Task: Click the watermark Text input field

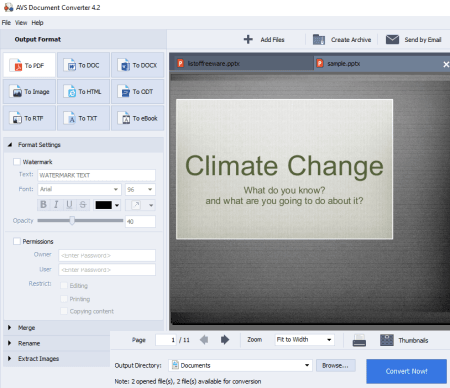Action: click(96, 175)
